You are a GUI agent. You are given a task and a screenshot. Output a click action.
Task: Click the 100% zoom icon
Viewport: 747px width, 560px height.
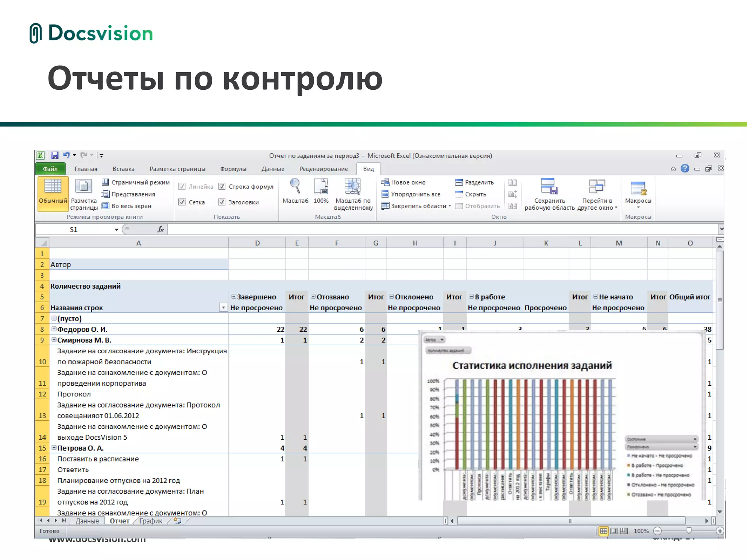coord(321,191)
